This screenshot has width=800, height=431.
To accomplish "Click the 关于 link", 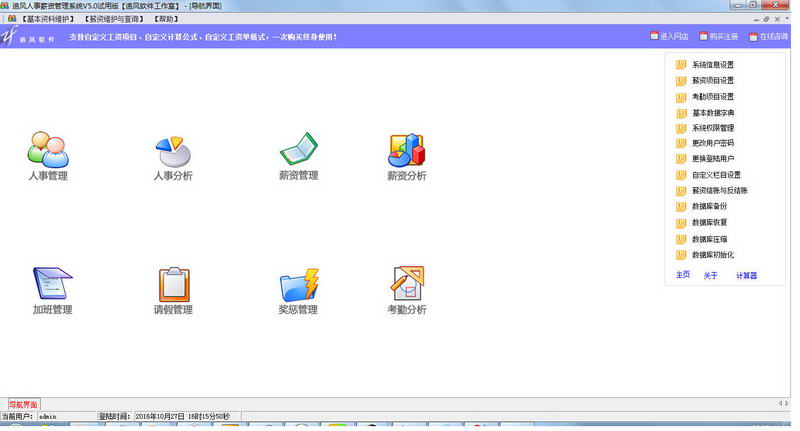I will [710, 275].
